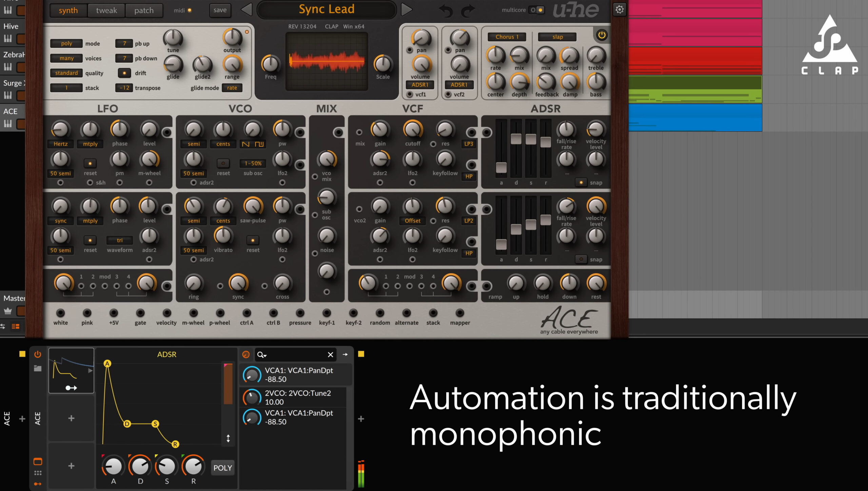
Task: Open the Chorus 1 effect selector
Action: click(507, 37)
